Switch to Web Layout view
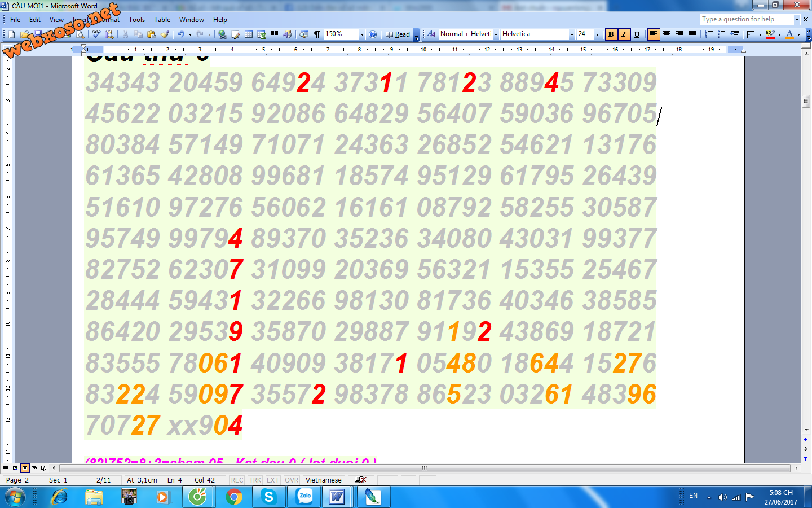This screenshot has width=812, height=508. (15, 468)
